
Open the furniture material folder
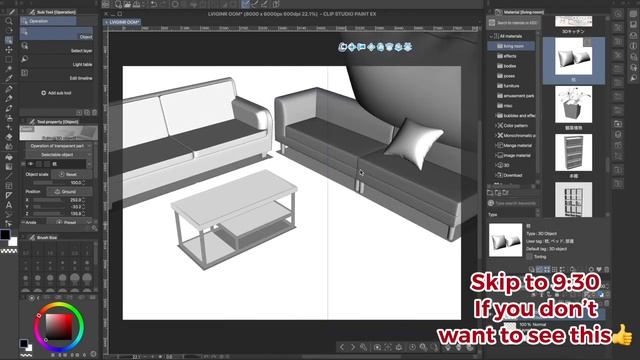[511, 86]
